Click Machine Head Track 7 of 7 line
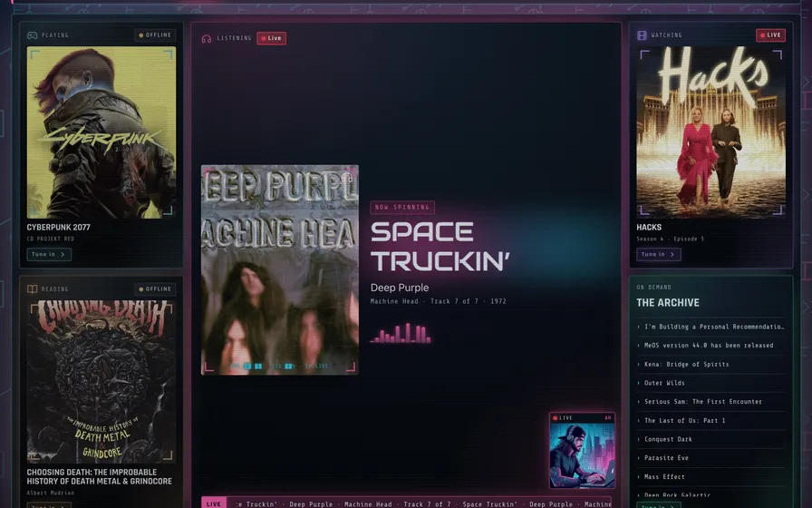The width and height of the screenshot is (812, 508). [x=438, y=301]
